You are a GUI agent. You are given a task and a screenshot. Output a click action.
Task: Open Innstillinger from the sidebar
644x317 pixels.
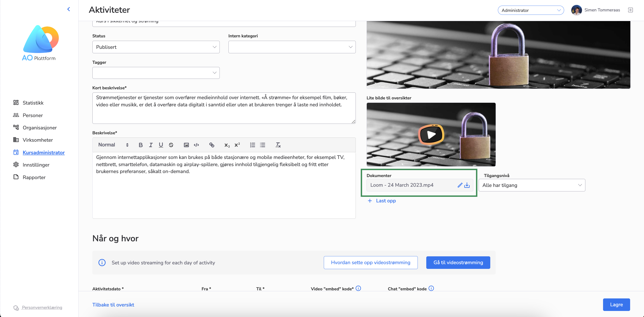pos(36,165)
